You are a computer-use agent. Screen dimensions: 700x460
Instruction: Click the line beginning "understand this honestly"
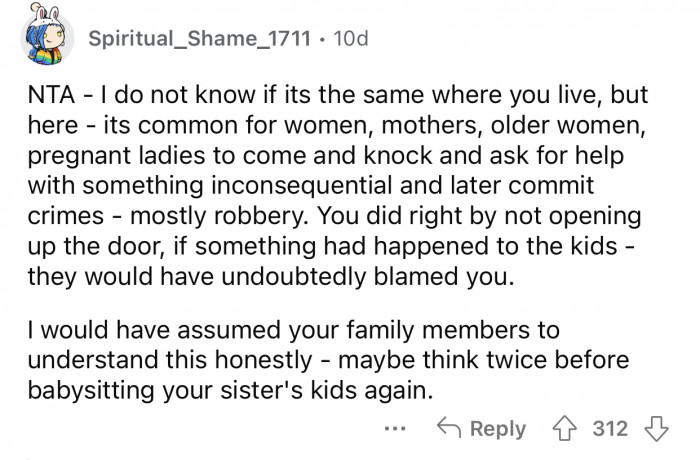328,360
